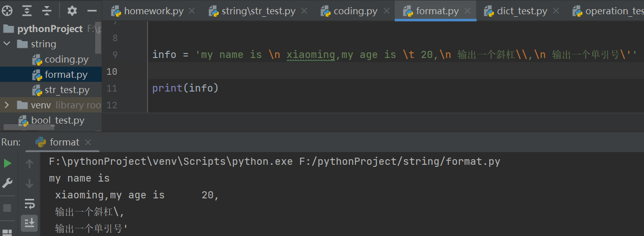
Task: Close the coding.py editor tab
Action: pyautogui.click(x=387, y=11)
